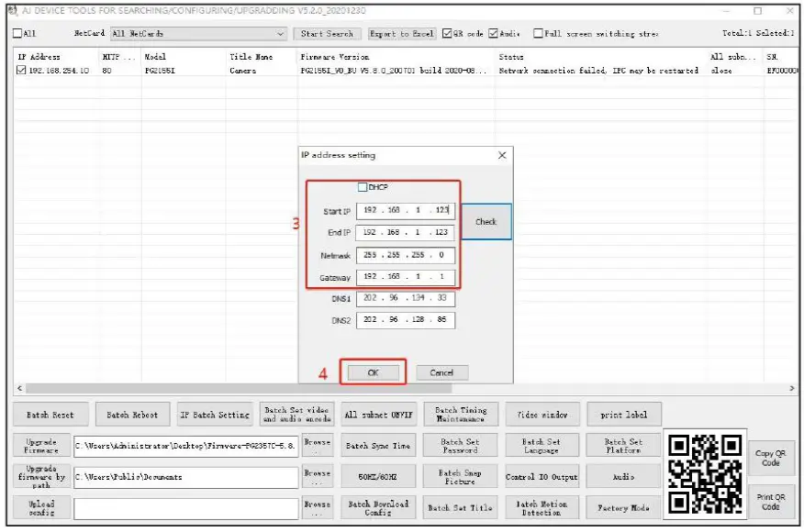This screenshot has width=804, height=532.
Task: Click the Upgrade Firmware button
Action: [x=41, y=446]
